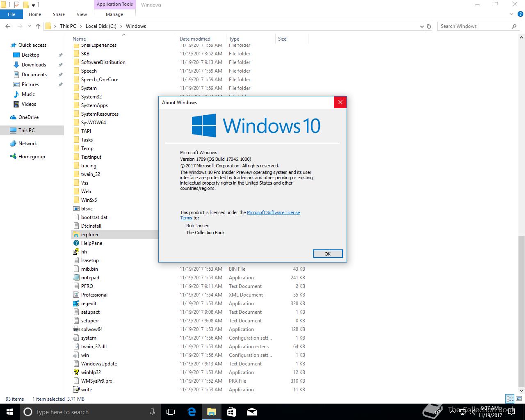Refresh the Windows folder view
This screenshot has width=525, height=420.
(429, 26)
